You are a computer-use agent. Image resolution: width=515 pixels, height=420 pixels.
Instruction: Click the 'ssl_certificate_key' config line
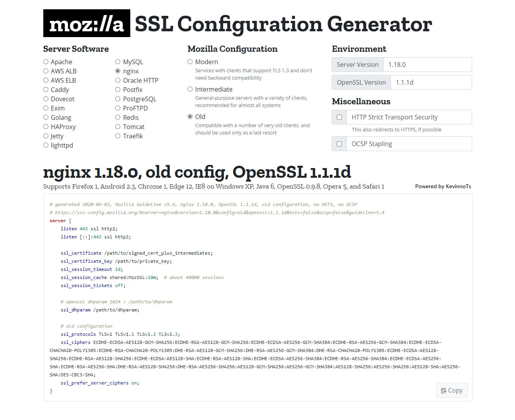pos(116,261)
